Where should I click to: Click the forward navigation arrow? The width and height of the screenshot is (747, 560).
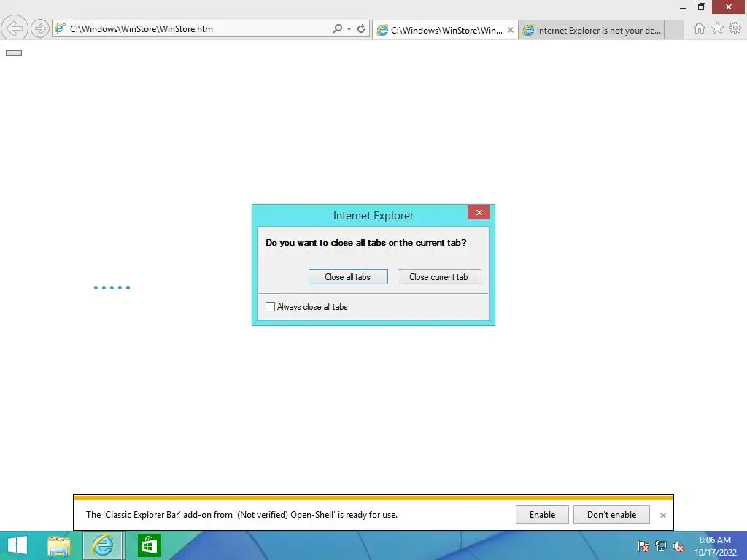click(x=40, y=28)
